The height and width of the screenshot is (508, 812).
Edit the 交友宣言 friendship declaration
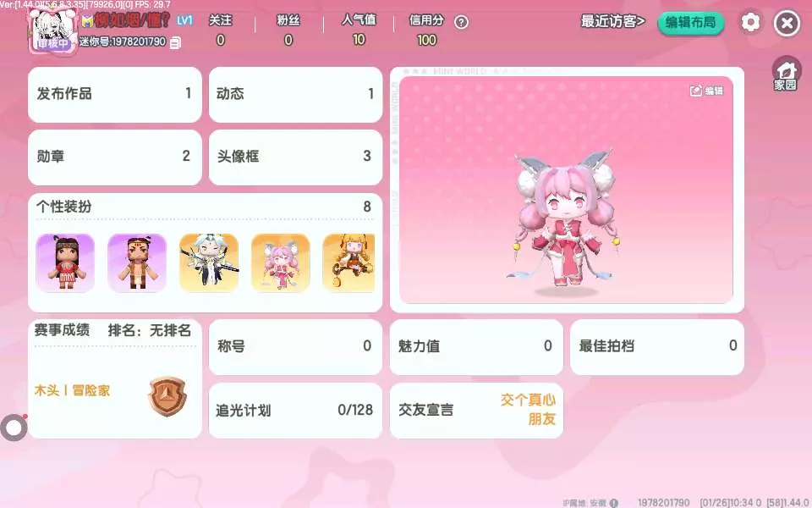[476, 411]
